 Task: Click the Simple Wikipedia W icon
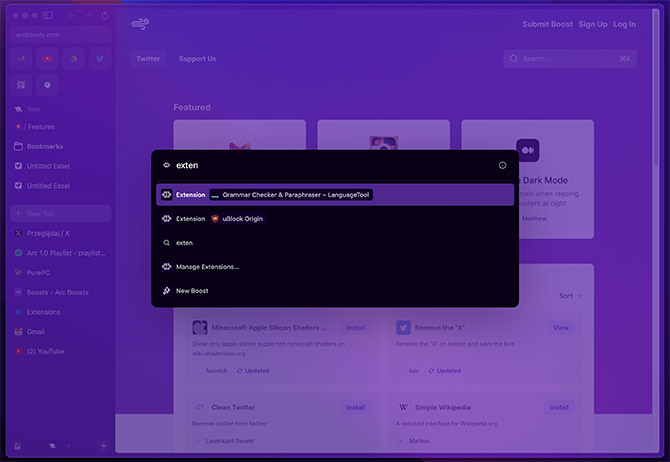[x=403, y=407]
